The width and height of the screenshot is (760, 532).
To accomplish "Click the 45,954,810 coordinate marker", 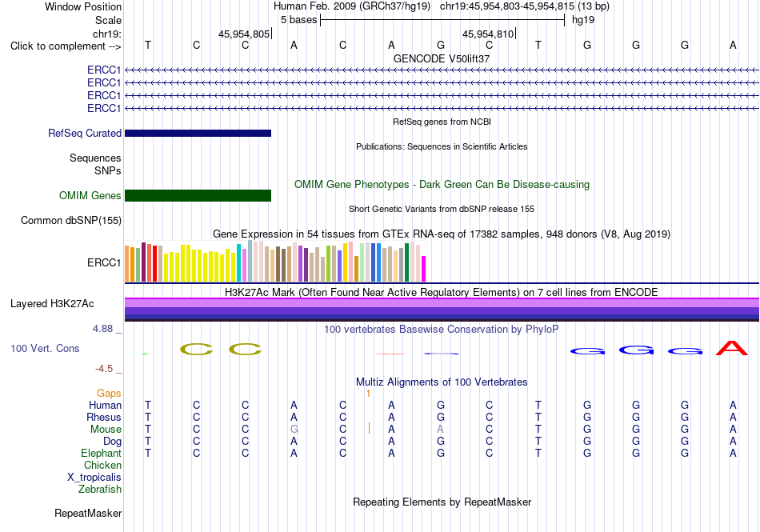I will click(488, 34).
